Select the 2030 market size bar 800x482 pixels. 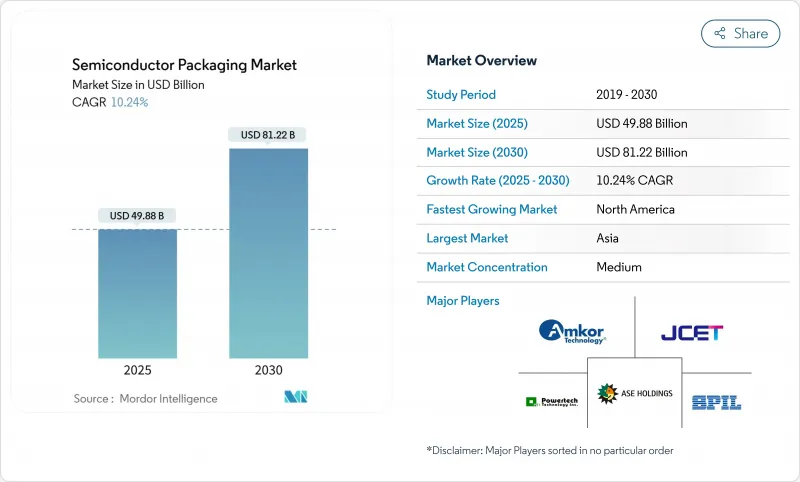tap(268, 253)
